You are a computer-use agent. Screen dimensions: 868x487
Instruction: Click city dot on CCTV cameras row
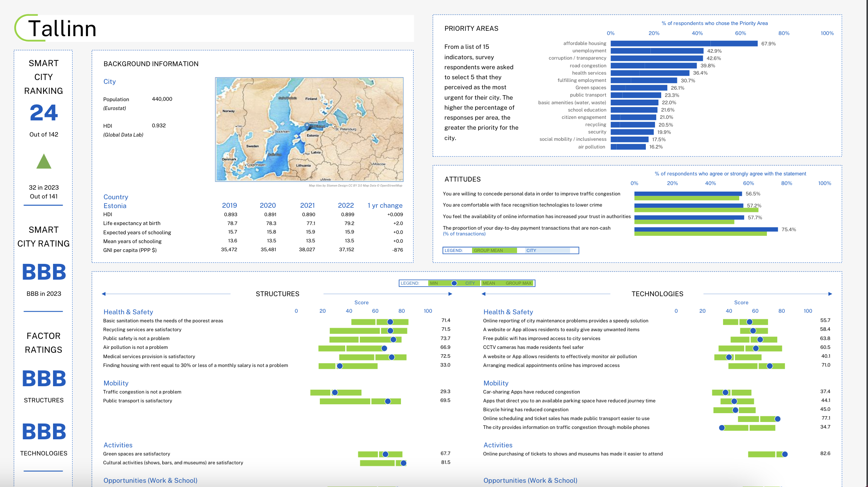coord(756,349)
